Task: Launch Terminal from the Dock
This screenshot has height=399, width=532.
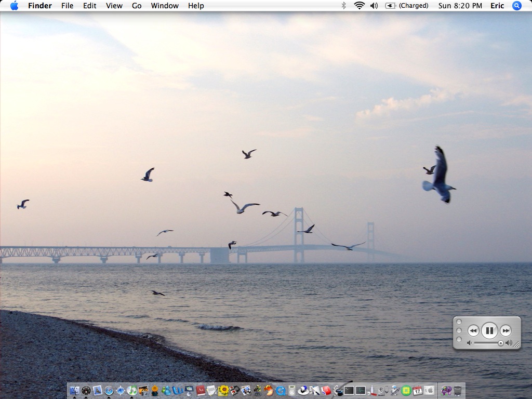Action: click(349, 391)
